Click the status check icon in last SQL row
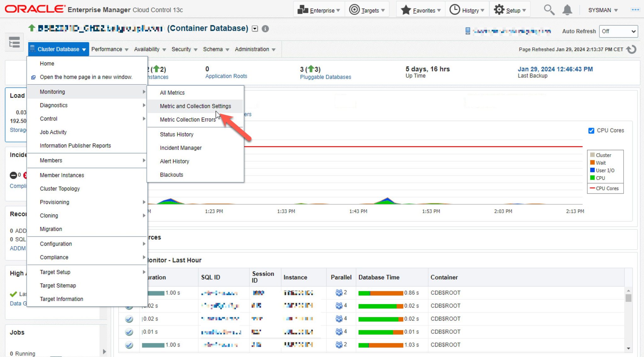644x357 pixels. tap(129, 345)
